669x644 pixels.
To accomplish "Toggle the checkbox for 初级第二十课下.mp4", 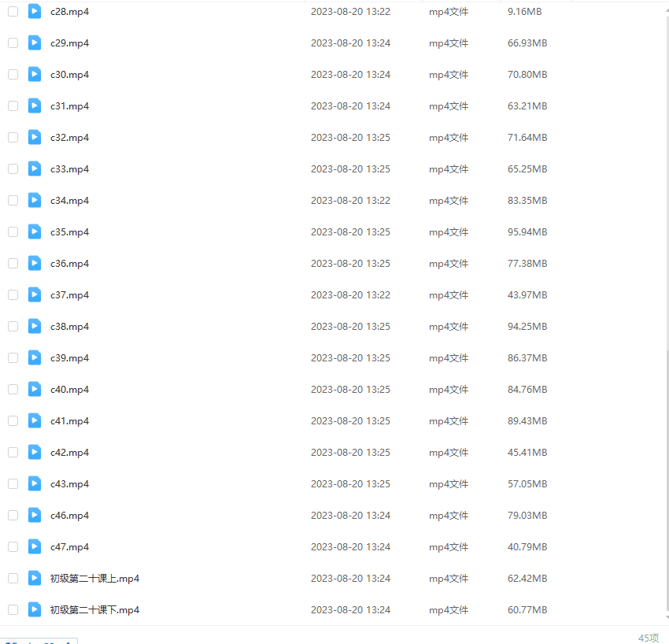I will (x=13, y=610).
